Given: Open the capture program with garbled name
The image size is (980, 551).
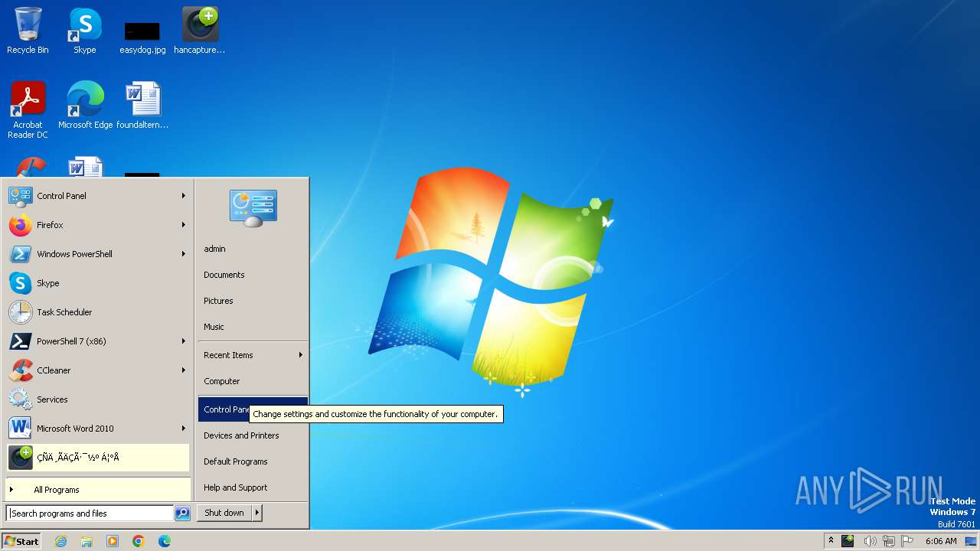Looking at the screenshot, I should click(98, 458).
